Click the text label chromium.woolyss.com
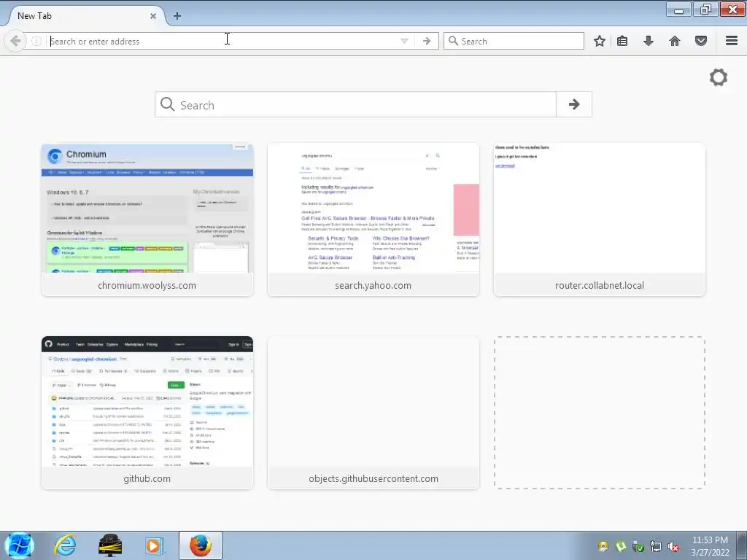The height and width of the screenshot is (560, 747). pos(147,285)
